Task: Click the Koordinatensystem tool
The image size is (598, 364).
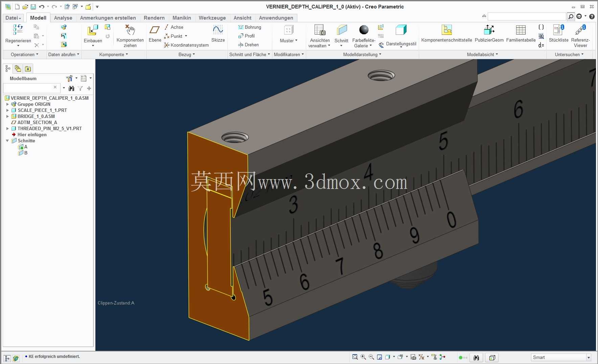Action: [x=186, y=45]
